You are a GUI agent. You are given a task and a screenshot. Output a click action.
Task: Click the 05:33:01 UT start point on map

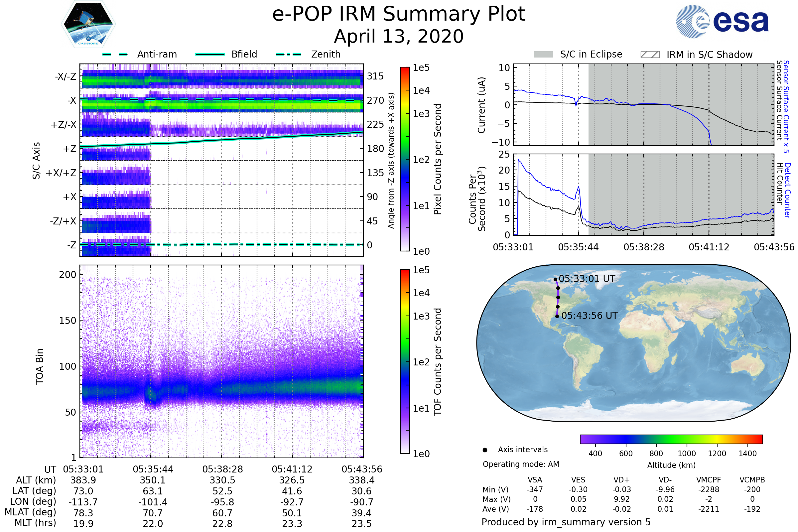[x=555, y=280]
